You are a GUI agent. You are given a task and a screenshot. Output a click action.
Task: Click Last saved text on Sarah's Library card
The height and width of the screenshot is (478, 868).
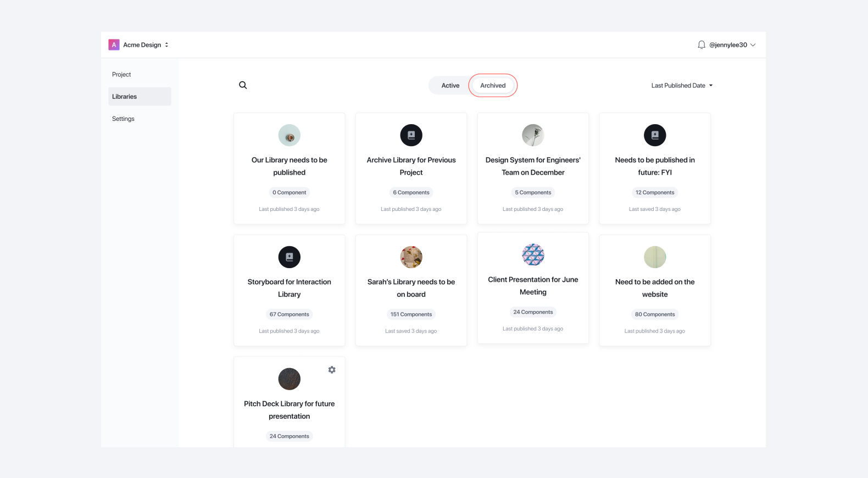(411, 331)
